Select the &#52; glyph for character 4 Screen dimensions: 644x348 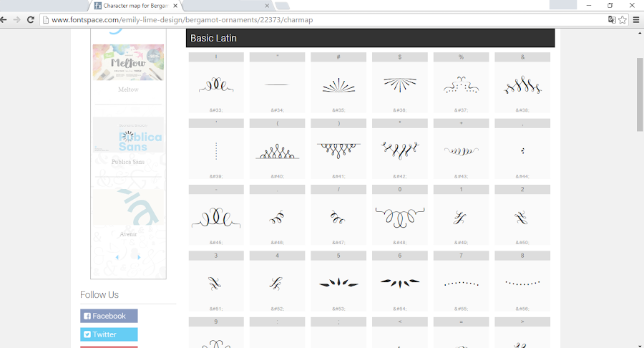(277, 284)
